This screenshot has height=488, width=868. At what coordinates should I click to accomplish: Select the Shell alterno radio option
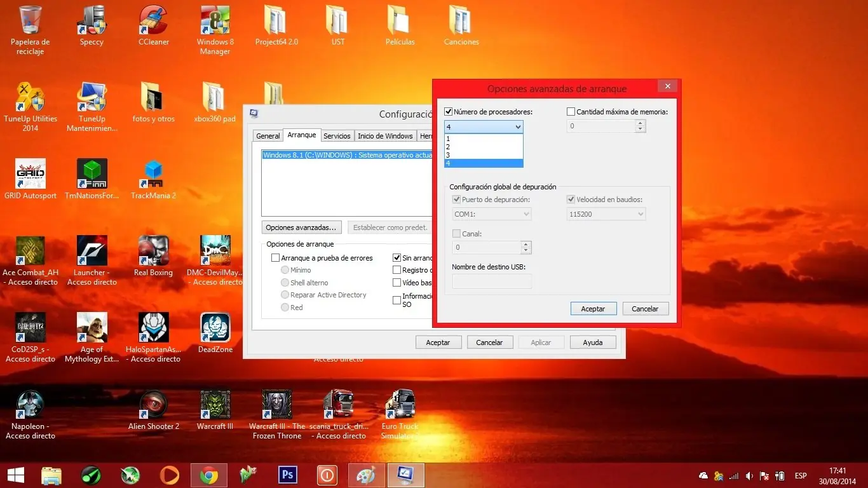(x=285, y=283)
